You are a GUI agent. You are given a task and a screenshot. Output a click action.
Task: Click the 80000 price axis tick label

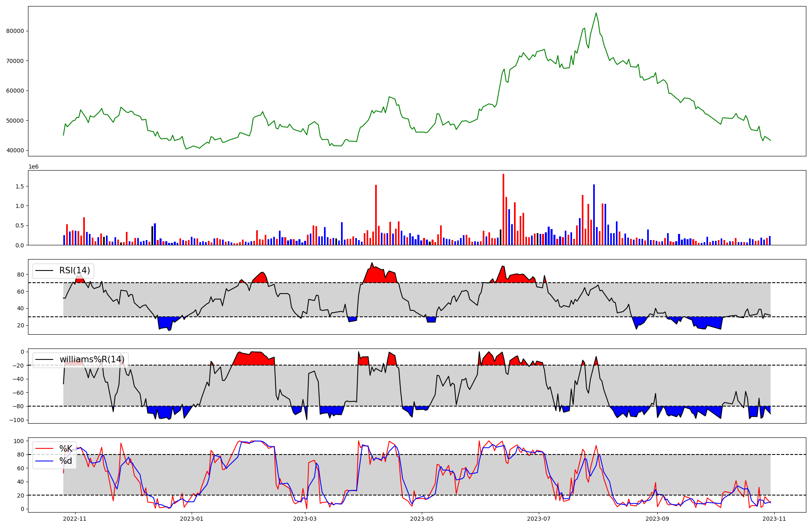15,31
